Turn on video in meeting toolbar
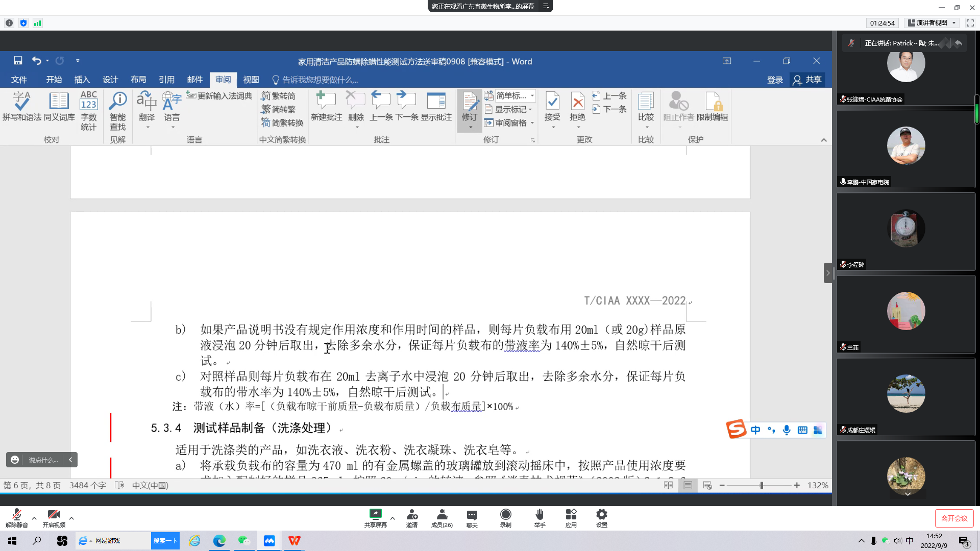This screenshot has height=551, width=980. [54, 518]
